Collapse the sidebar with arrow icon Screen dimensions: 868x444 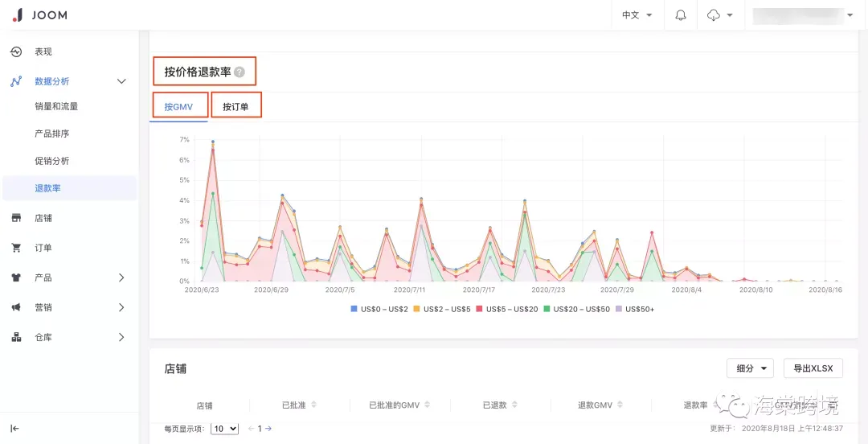coord(15,428)
